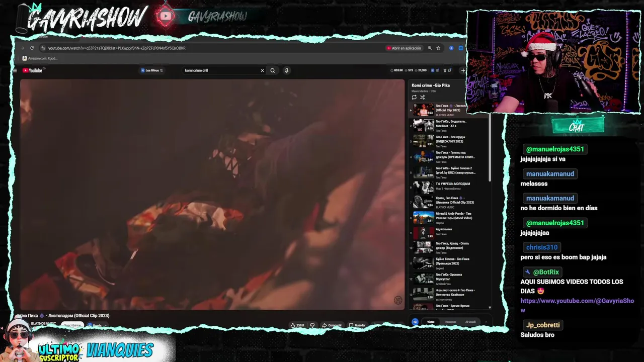Open site info icon in the address bar
This screenshot has width=644, height=362.
[43, 48]
